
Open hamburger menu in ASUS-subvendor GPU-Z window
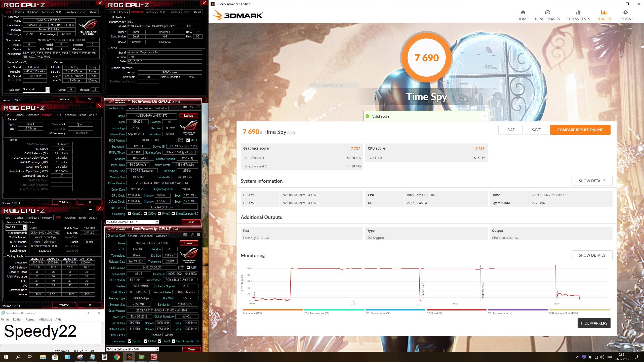pyautogui.click(x=198, y=234)
